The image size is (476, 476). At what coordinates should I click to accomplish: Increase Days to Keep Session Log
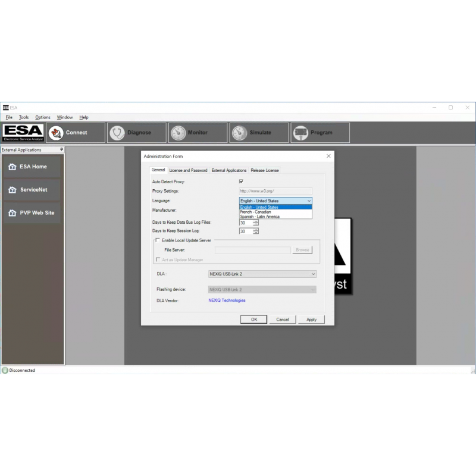coord(256,229)
